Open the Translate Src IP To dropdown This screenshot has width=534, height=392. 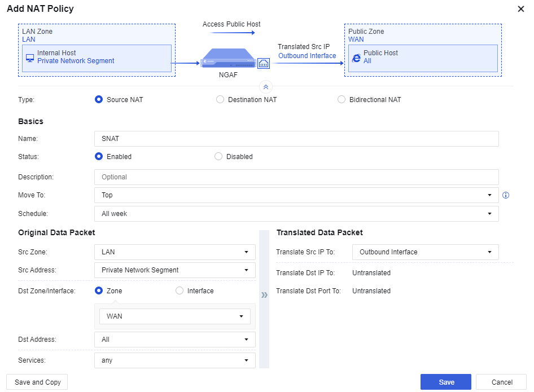(425, 252)
